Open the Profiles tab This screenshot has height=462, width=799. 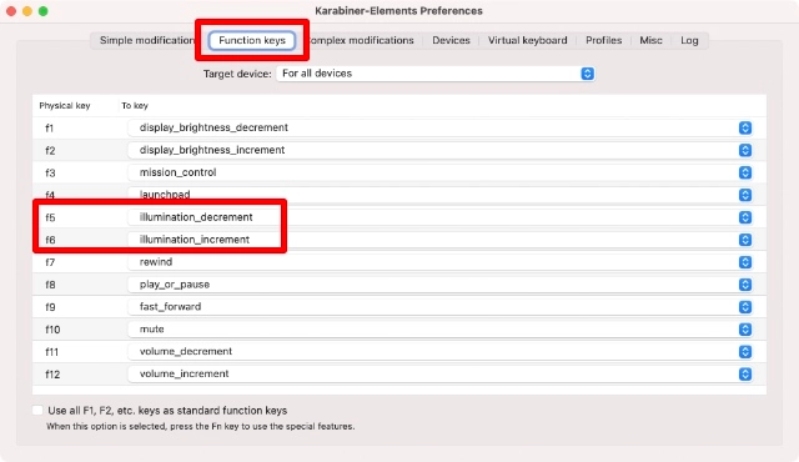603,41
